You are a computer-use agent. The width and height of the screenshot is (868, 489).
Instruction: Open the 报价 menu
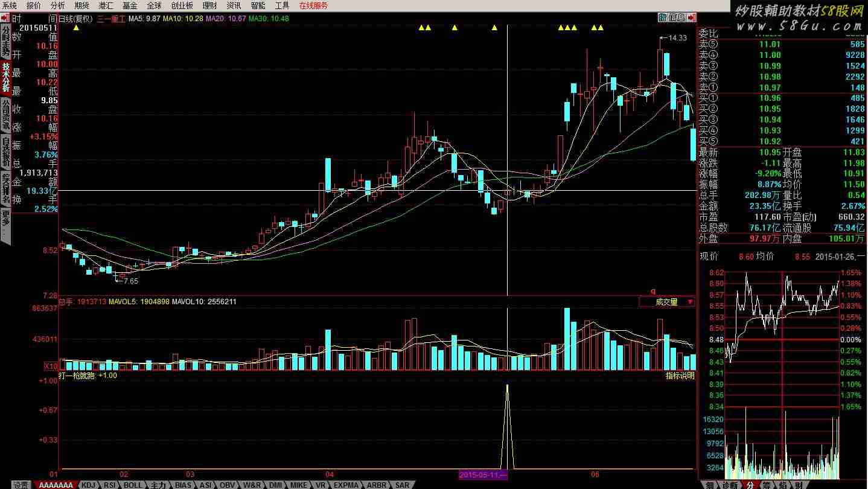pyautogui.click(x=34, y=5)
